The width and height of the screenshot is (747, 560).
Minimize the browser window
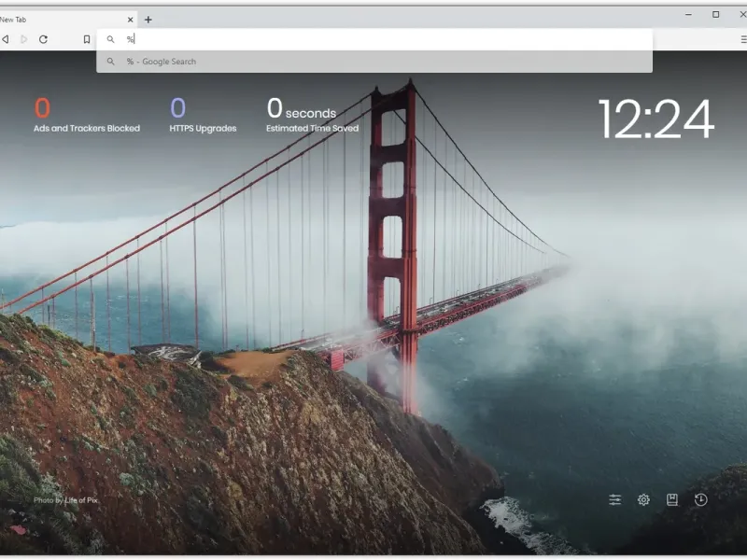(x=688, y=15)
